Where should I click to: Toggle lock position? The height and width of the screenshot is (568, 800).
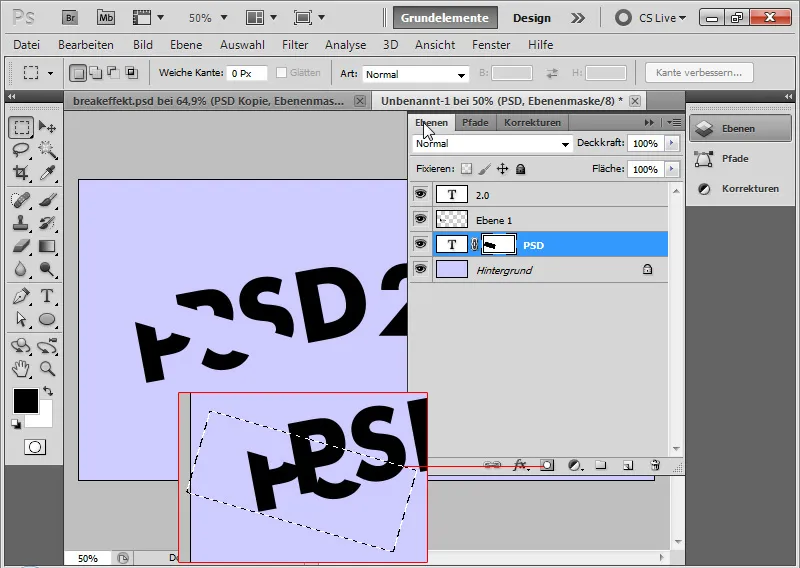point(503,168)
